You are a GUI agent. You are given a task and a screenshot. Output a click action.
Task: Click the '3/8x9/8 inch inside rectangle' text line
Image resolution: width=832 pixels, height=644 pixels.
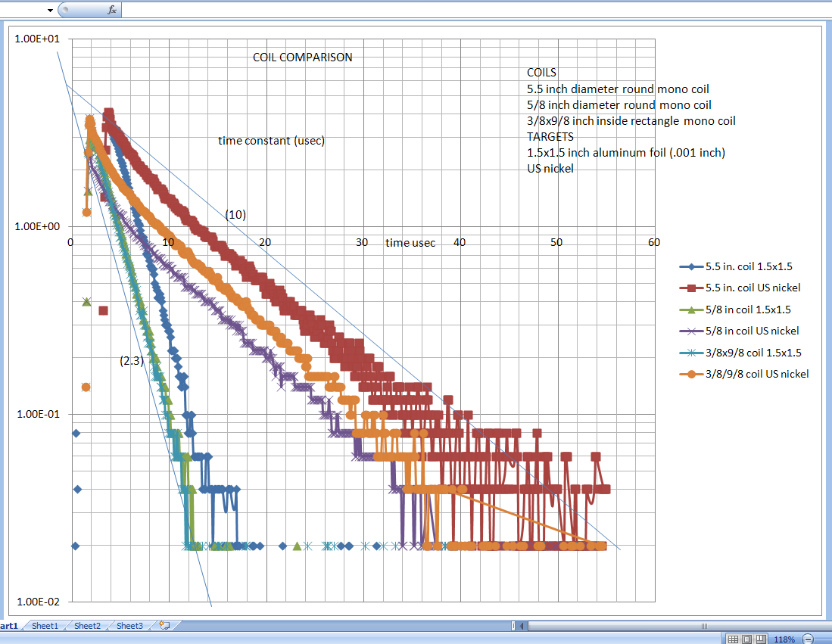631,121
